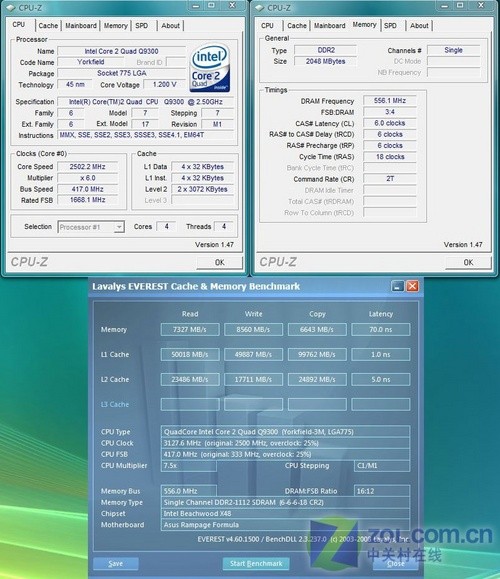This screenshot has height=579, width=500.
Task: Click Code Name value Yorkfield
Action: 91,62
